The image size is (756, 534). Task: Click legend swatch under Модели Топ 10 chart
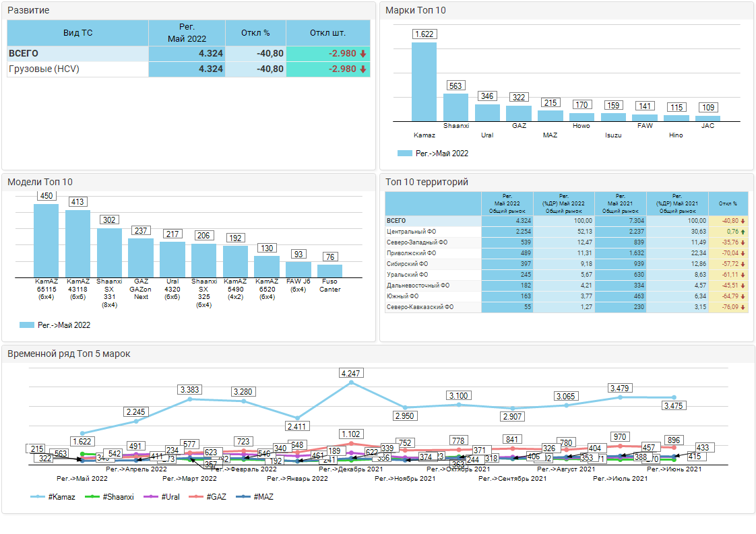[x=28, y=325]
